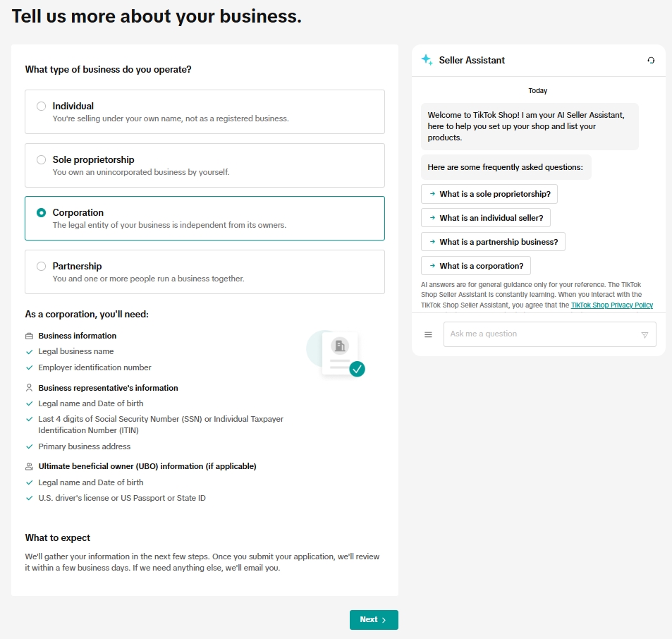Click the corporation document illustration
The height and width of the screenshot is (639, 672).
coord(336,353)
